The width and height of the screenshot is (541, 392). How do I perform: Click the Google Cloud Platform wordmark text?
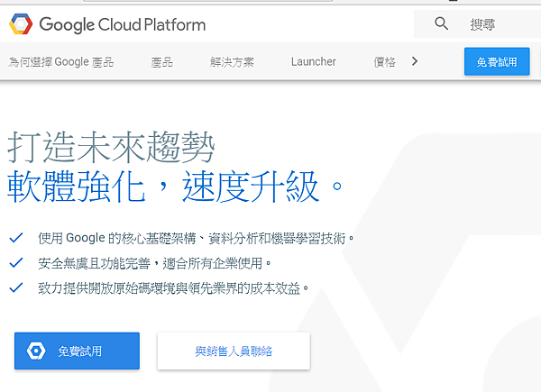click(122, 24)
